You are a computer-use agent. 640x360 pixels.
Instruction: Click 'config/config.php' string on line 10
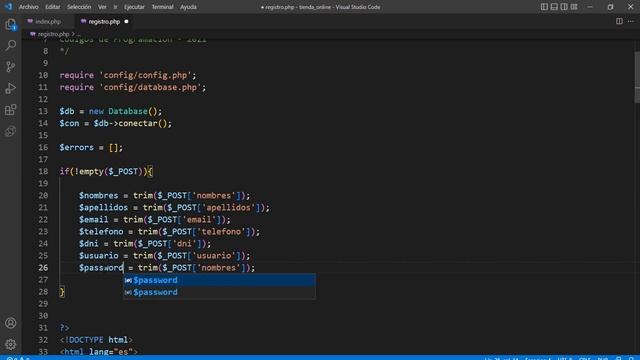(x=145, y=75)
